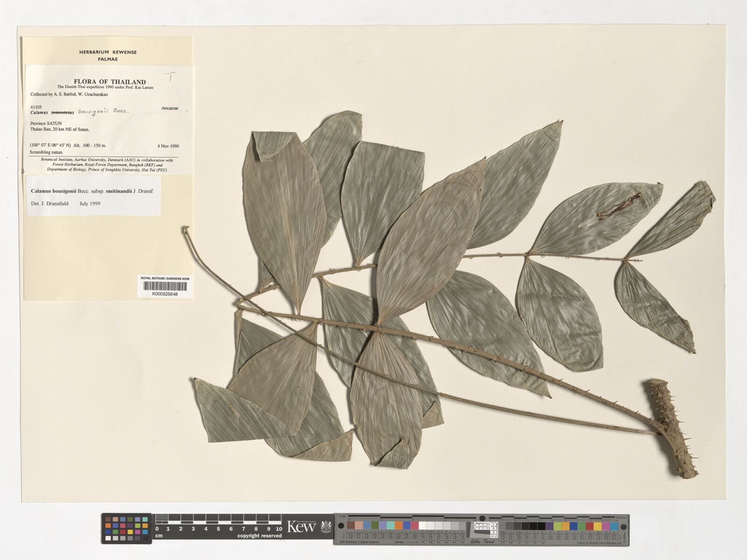The image size is (747, 560).
Task: Click the 10 cm mark on scale ruler
Action: 279,529
